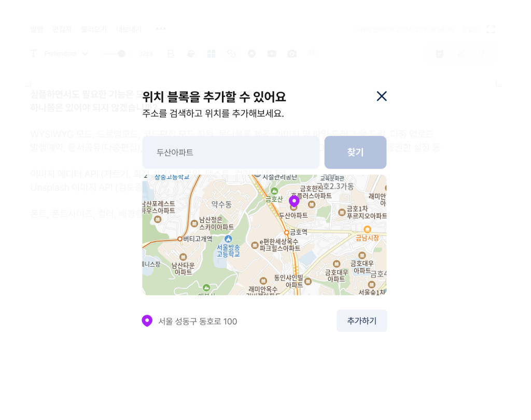The width and height of the screenshot is (531, 420).
Task: Click the video insert icon in toolbar
Action: 272,53
